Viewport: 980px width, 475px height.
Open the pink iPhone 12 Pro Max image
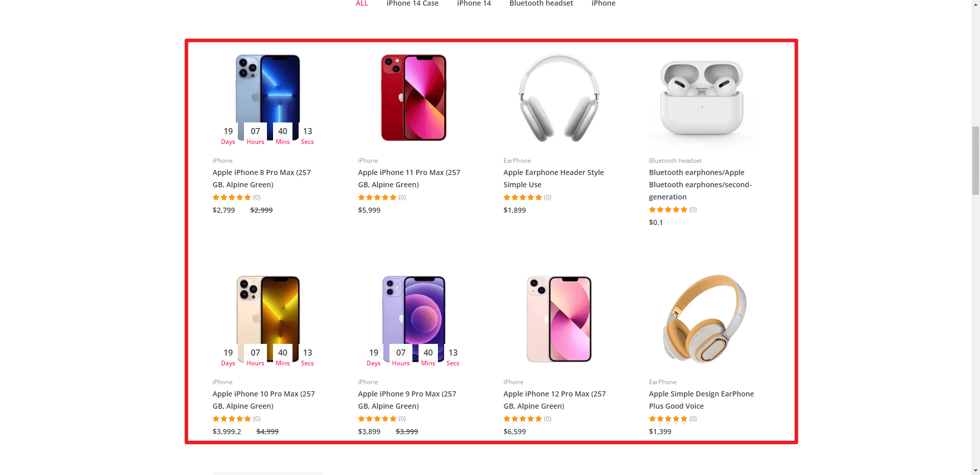pyautogui.click(x=558, y=318)
